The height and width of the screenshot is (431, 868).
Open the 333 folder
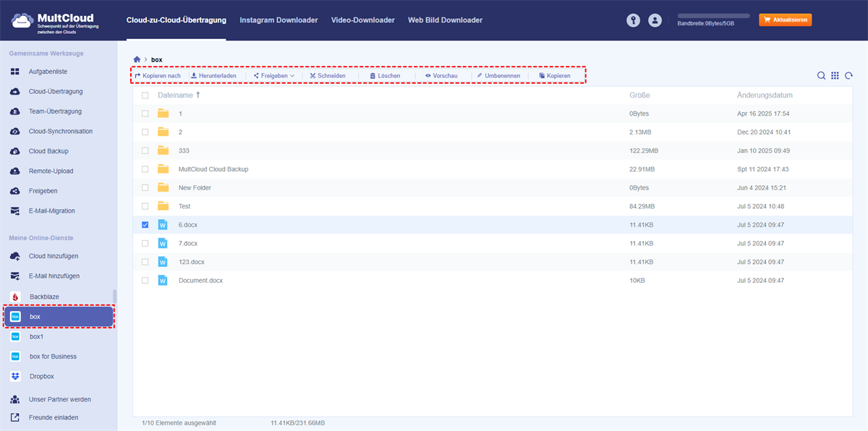point(184,150)
